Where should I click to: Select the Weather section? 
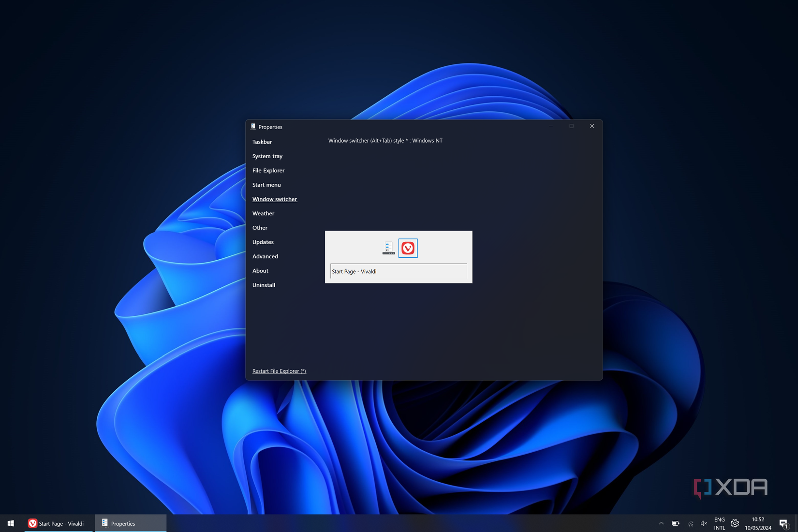click(263, 213)
